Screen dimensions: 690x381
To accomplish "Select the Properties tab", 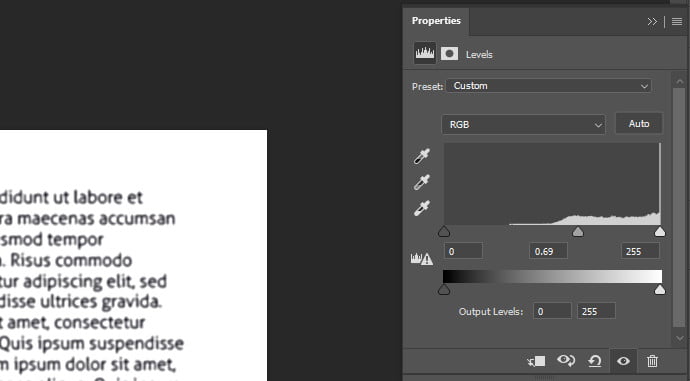I will pos(436,21).
